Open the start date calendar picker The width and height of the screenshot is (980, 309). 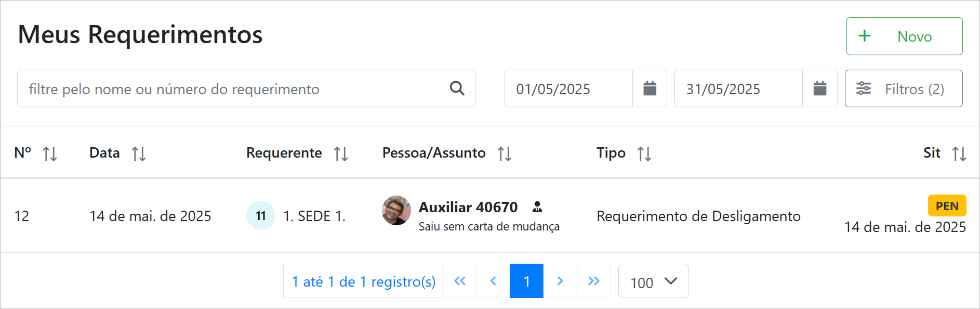[x=650, y=88]
